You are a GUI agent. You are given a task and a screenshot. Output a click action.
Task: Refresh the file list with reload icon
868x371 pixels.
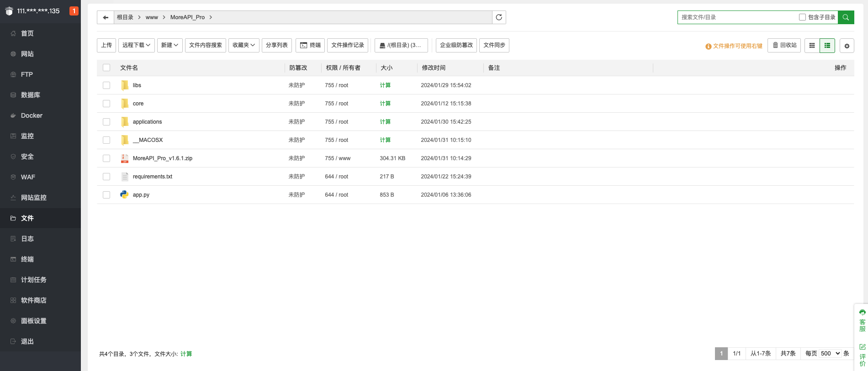point(499,17)
